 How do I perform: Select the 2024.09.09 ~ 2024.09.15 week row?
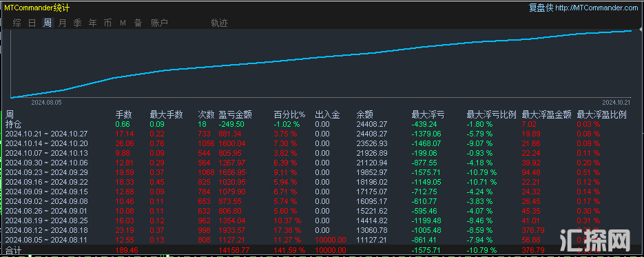pyautogui.click(x=322, y=192)
